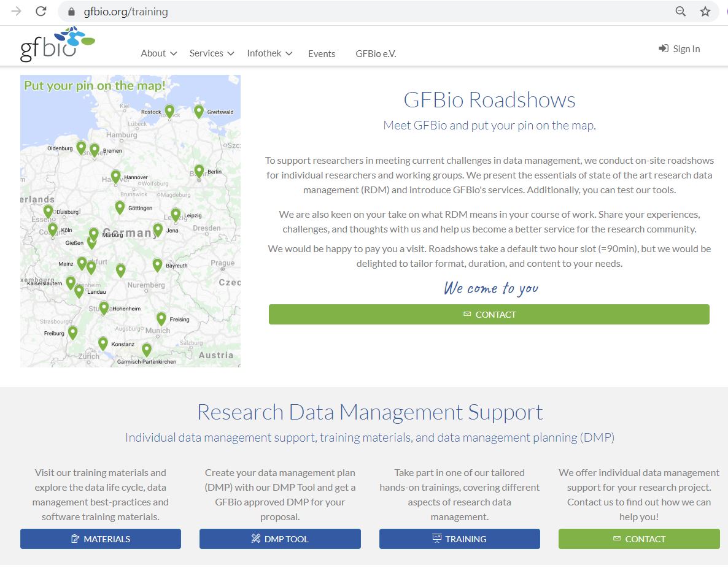Viewport: 728px width, 568px height.
Task: Click the address bar URL gfbio.org/training
Action: point(126,12)
